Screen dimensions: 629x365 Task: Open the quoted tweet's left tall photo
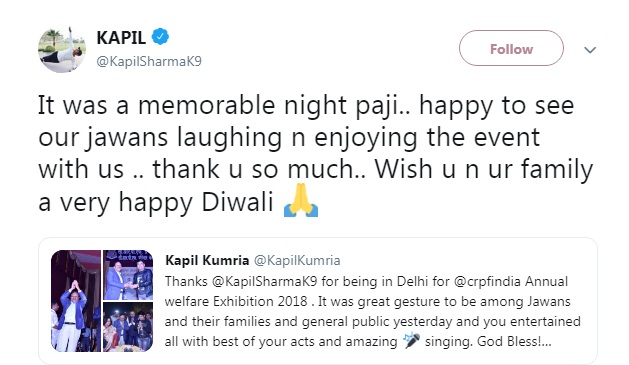[76, 301]
